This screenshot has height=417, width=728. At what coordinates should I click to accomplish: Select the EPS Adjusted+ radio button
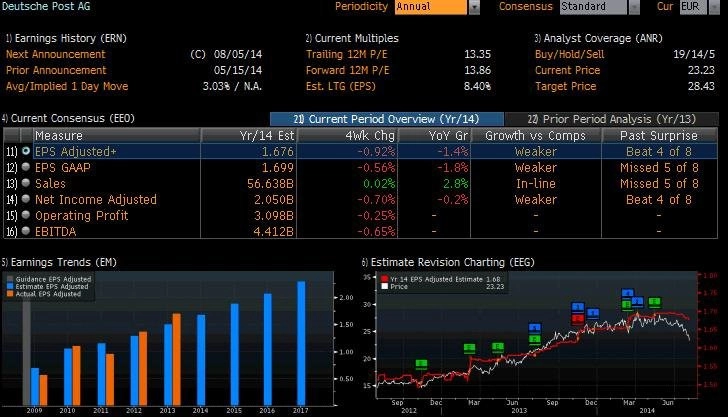26,151
